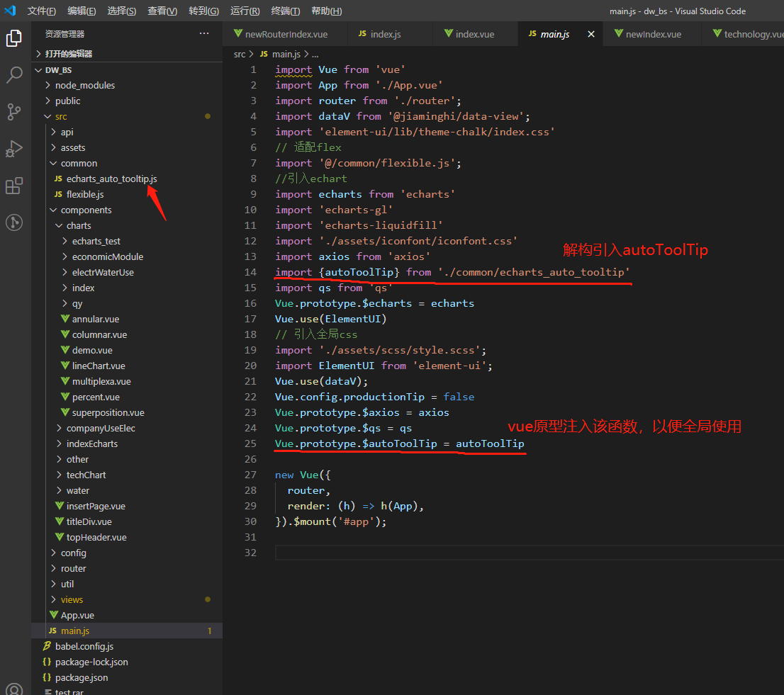Expand the qy folder
This screenshot has height=695, width=784.
(127, 303)
